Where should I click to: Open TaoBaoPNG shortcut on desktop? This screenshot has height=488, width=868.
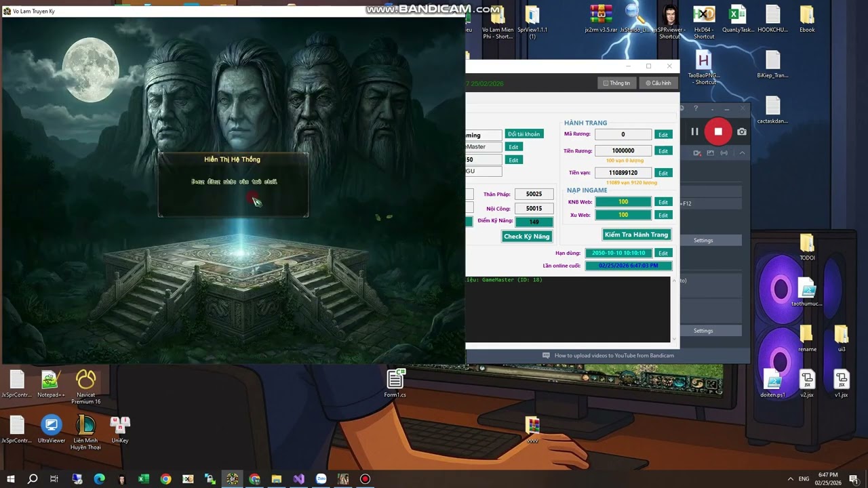click(x=704, y=68)
